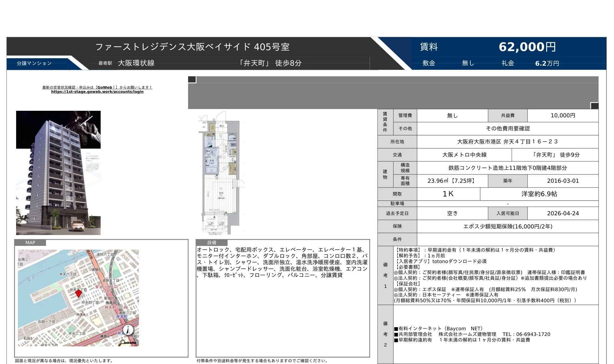614x364 pixels.
Task: Open the GoWeb login URL link
Action: tap(97, 92)
